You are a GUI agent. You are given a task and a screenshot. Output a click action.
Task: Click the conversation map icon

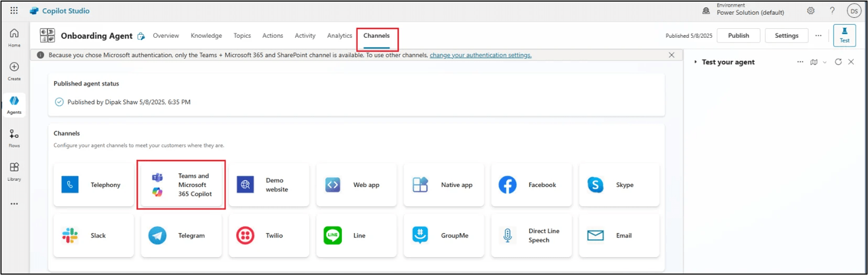pos(814,62)
